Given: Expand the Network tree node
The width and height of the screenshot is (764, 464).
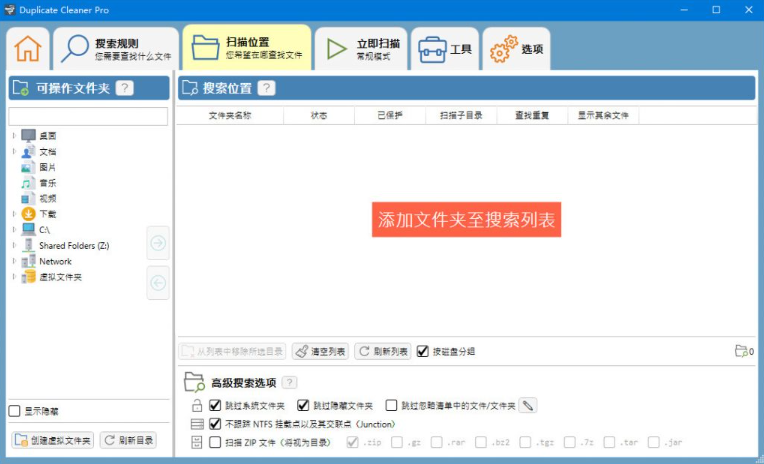Looking at the screenshot, I should [14, 261].
